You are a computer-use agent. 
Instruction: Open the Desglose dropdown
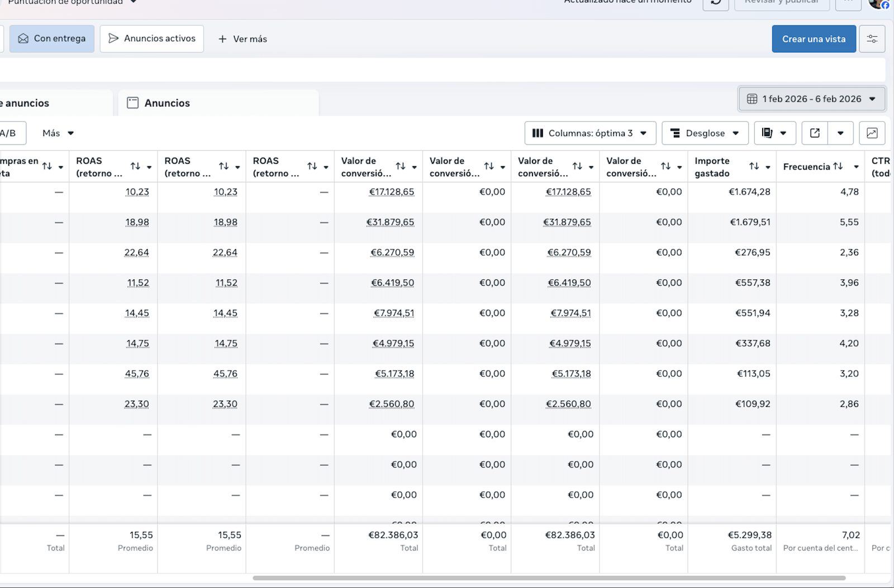[705, 133]
